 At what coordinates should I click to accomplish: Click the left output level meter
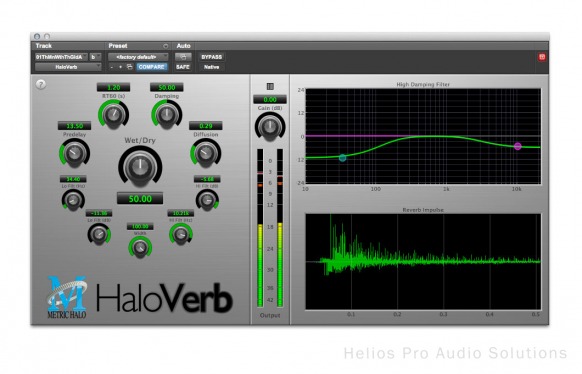pyautogui.click(x=260, y=228)
